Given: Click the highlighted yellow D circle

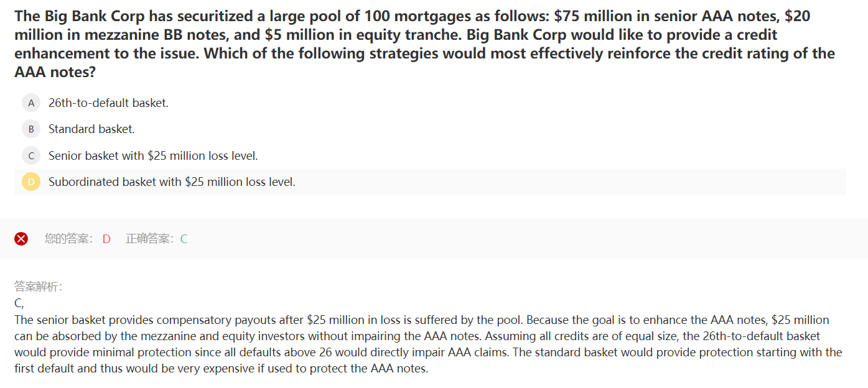Looking at the screenshot, I should (x=31, y=182).
